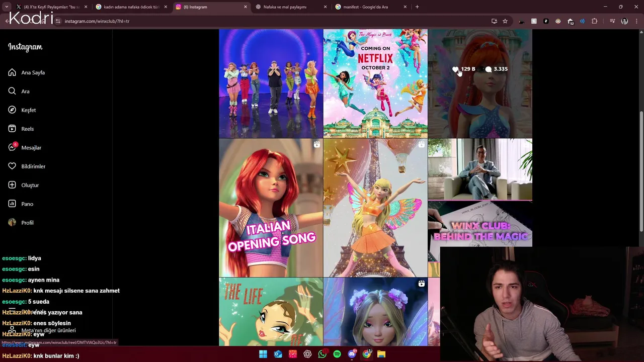Click the Bildirimler label
The image size is (644, 362).
33,166
